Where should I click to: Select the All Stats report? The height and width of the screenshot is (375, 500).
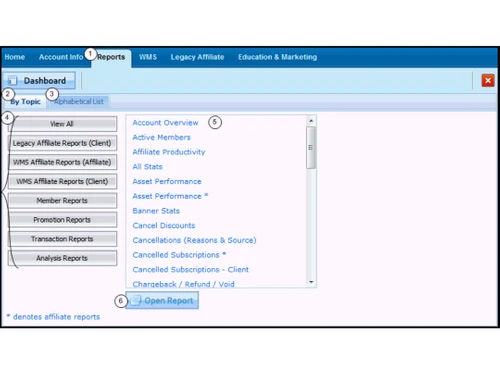pyautogui.click(x=147, y=167)
